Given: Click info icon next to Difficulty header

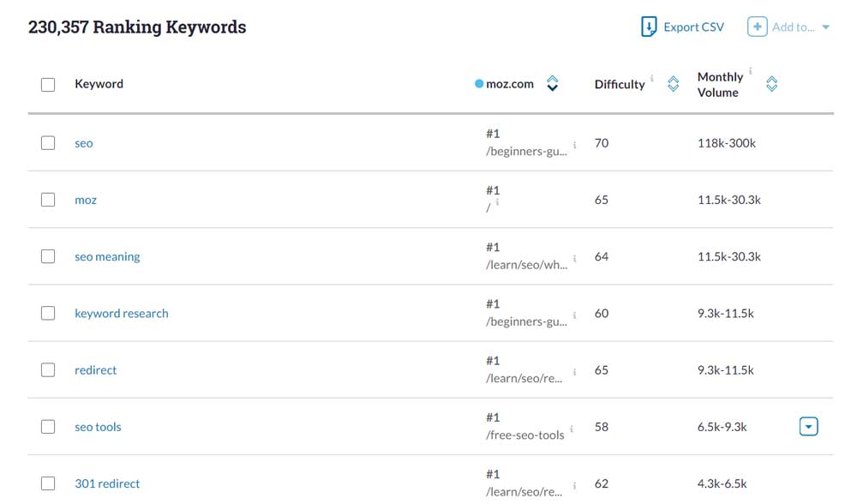Looking at the screenshot, I should point(652,78).
